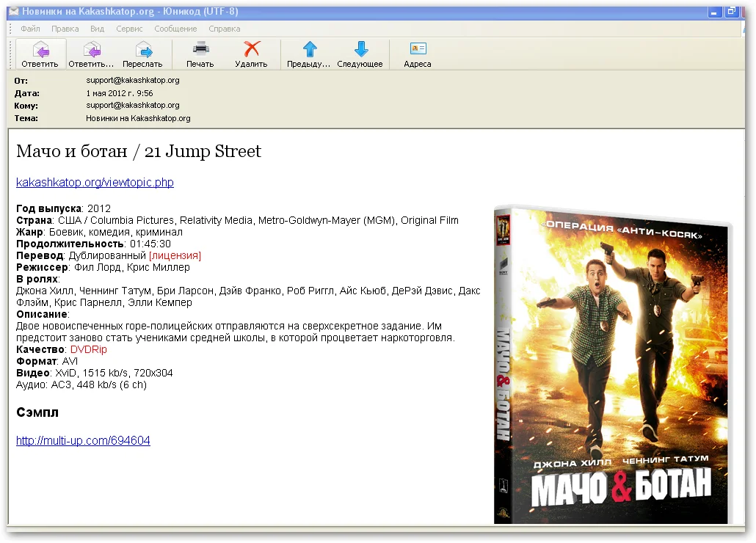Screen dimensions: 756x543
Task: Restore the message window size
Action: point(731,12)
